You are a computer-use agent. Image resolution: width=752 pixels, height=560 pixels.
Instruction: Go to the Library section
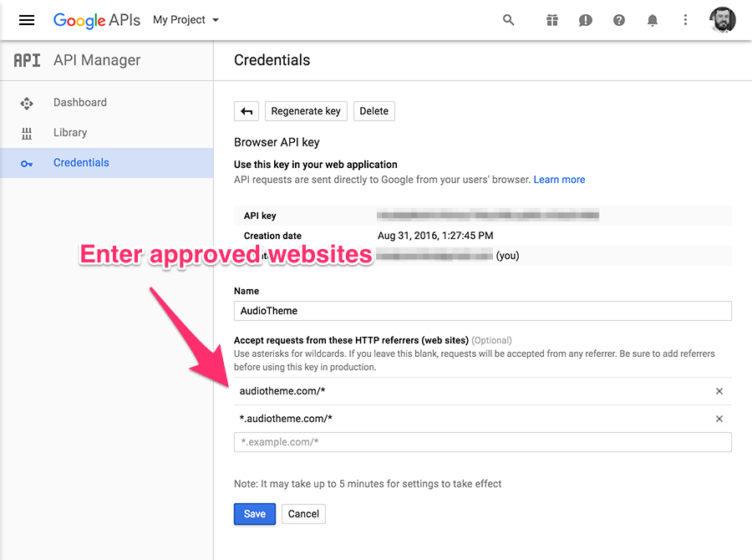[70, 132]
